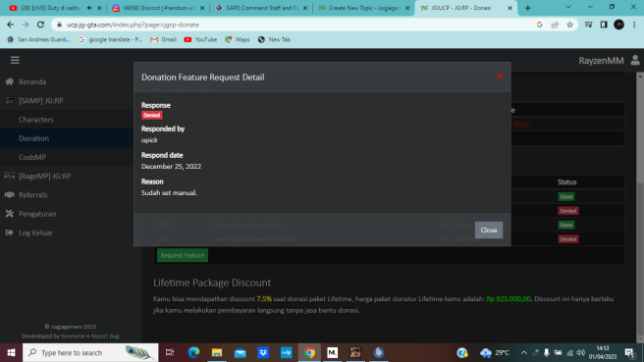This screenshot has height=362, width=644.
Task: Open San Andreas Guard bookmark
Action: click(x=39, y=39)
